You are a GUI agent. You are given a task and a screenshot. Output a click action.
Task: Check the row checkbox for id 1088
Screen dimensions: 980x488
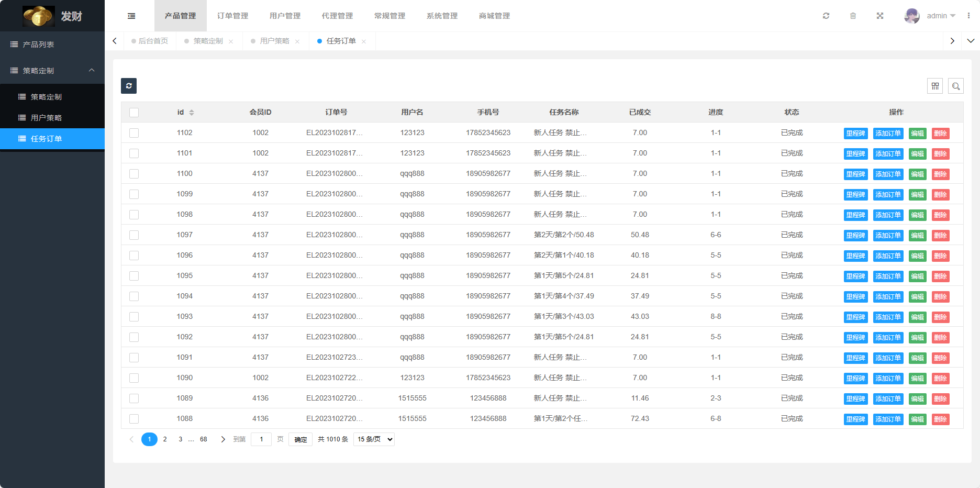click(134, 419)
